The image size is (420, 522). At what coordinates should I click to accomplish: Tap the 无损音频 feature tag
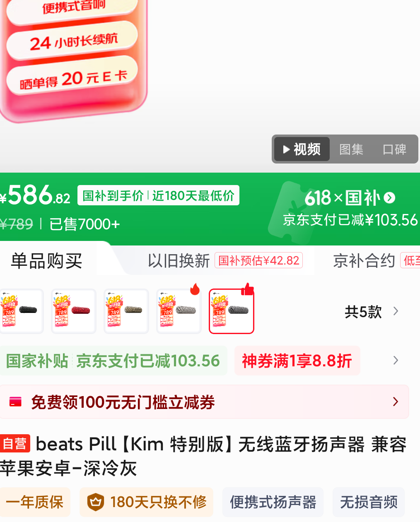tap(369, 502)
